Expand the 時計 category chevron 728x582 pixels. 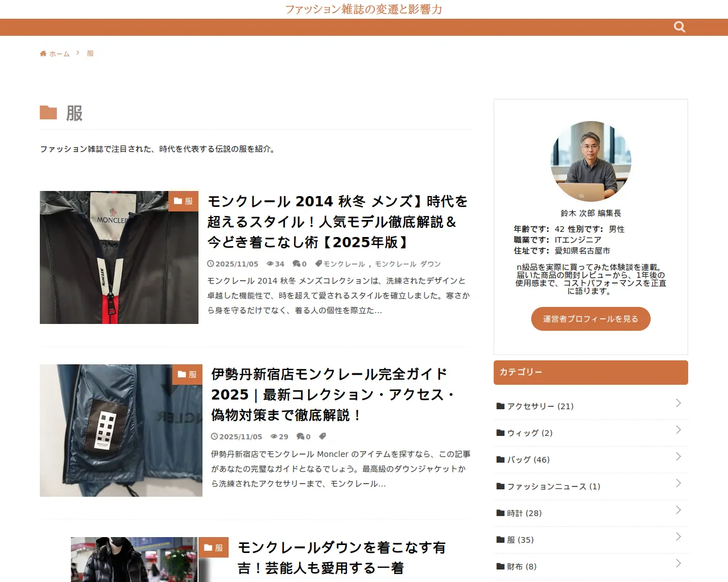[x=678, y=510]
